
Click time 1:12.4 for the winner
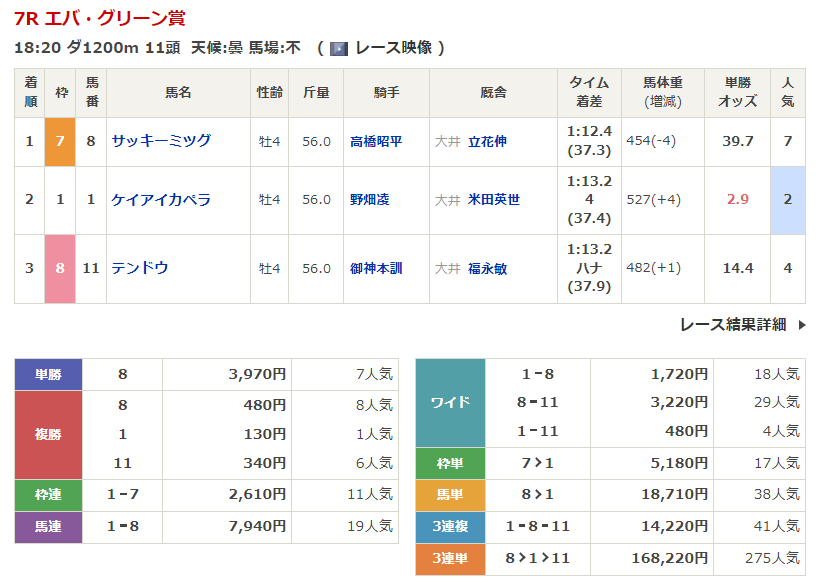coord(589,132)
